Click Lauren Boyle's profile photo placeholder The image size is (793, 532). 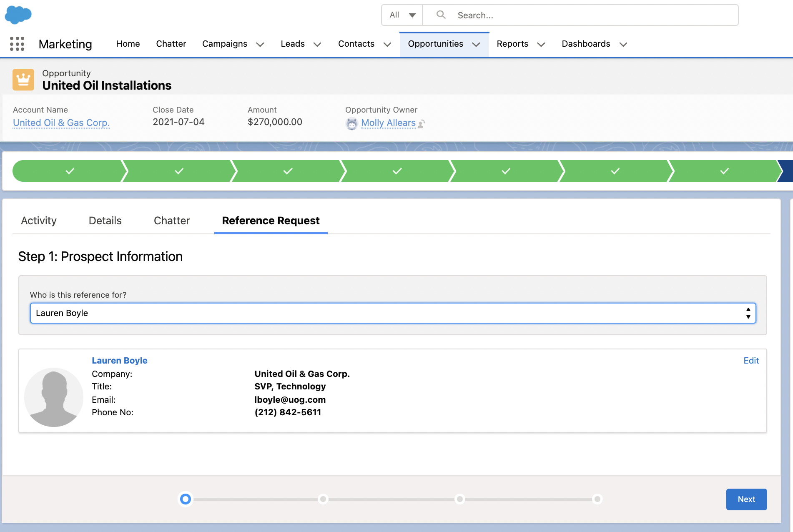54,397
